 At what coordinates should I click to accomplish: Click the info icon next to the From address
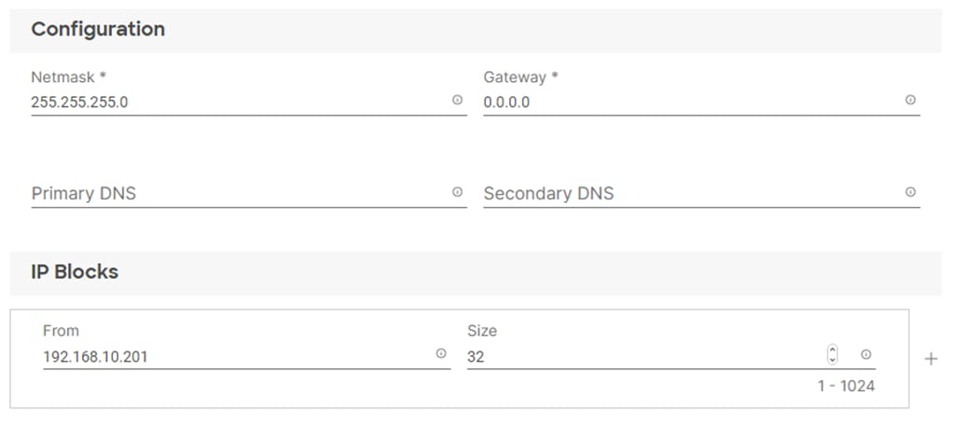(x=441, y=353)
